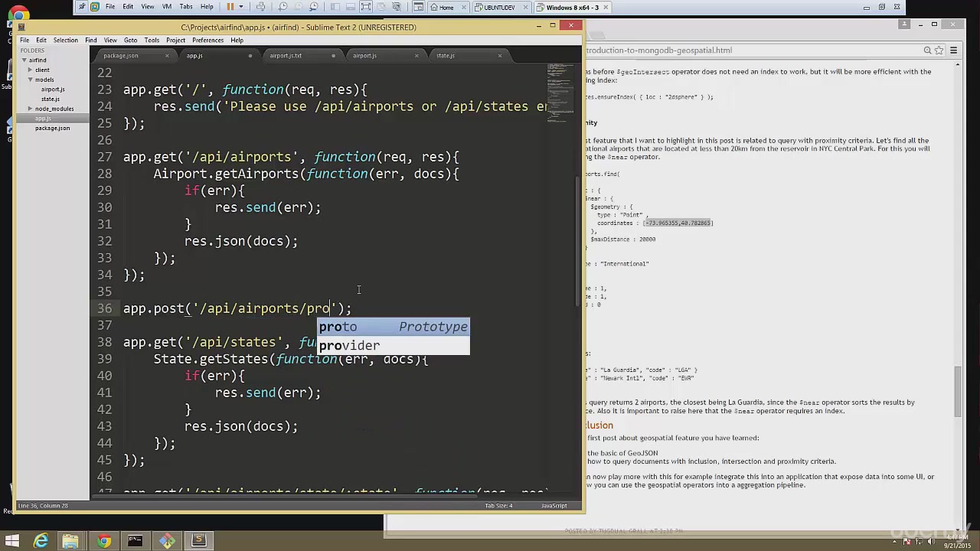This screenshot has width=980, height=551.
Task: Click the VMware library home toolbar icon
Action: pos(418,7)
